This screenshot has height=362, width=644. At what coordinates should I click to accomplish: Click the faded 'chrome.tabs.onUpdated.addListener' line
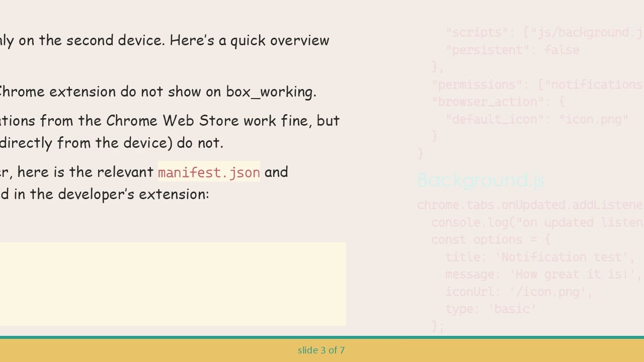530,205
